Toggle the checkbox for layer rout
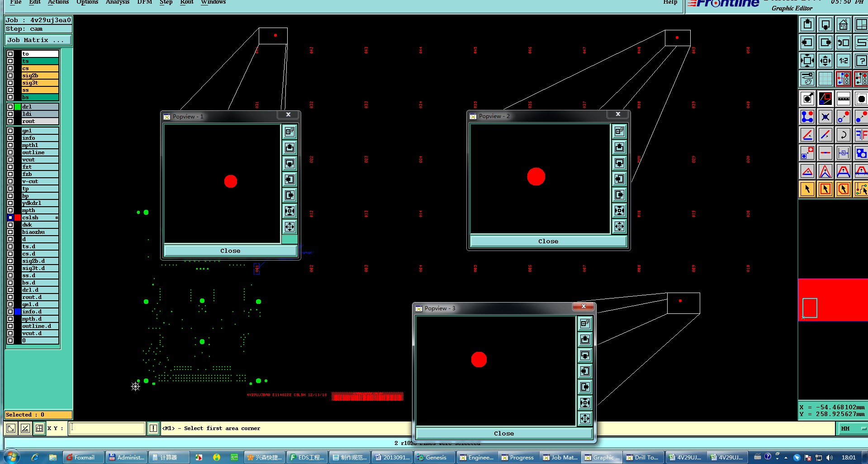The height and width of the screenshot is (464, 868). point(10,121)
